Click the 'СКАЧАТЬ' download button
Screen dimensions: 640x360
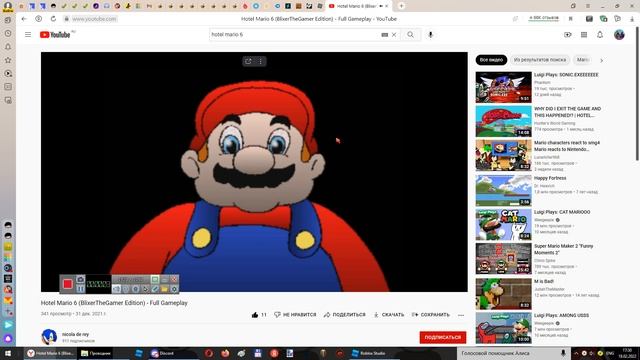[x=389, y=315]
